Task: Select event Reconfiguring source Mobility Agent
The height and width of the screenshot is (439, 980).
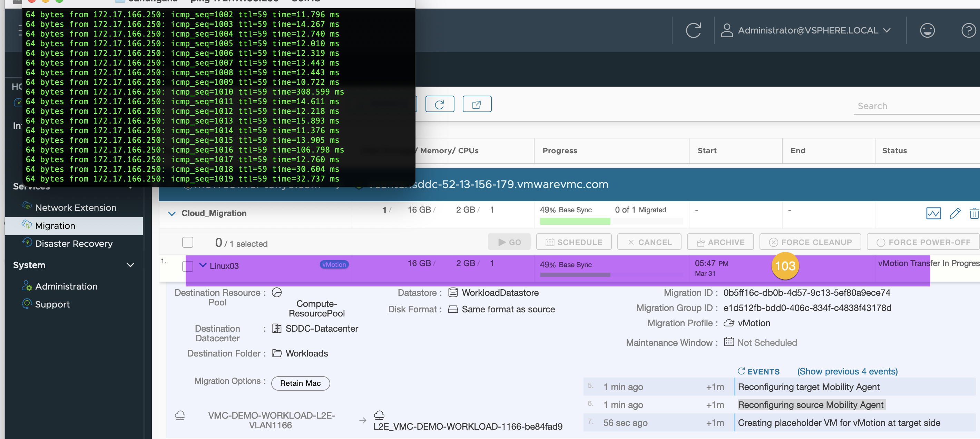Action: coord(810,405)
